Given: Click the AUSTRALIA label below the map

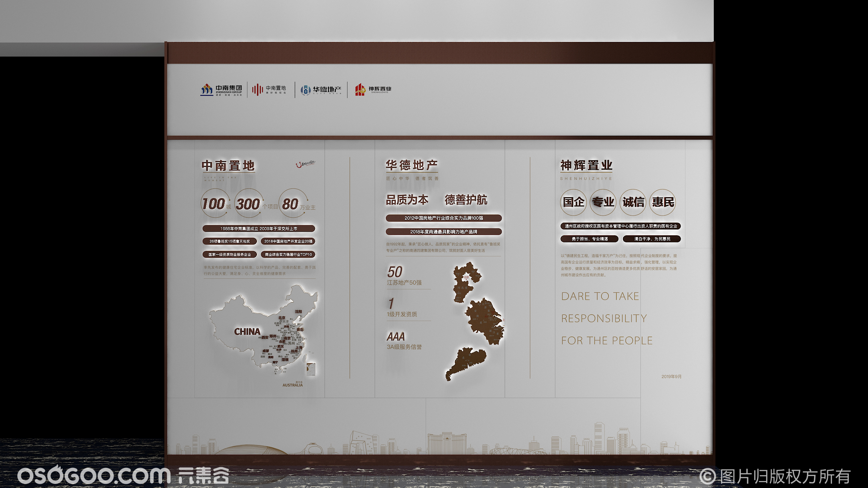Looking at the screenshot, I should pos(292,385).
